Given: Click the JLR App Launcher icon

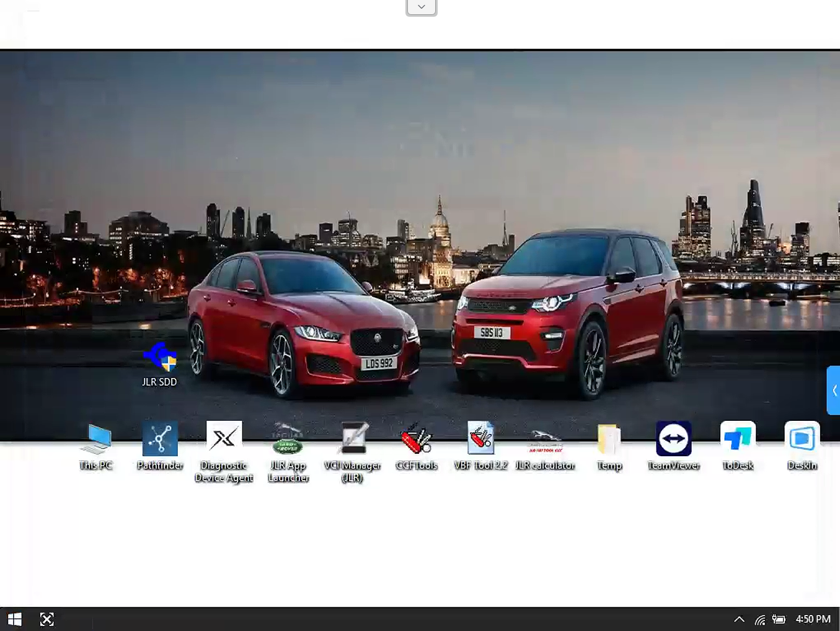Looking at the screenshot, I should (x=288, y=452).
